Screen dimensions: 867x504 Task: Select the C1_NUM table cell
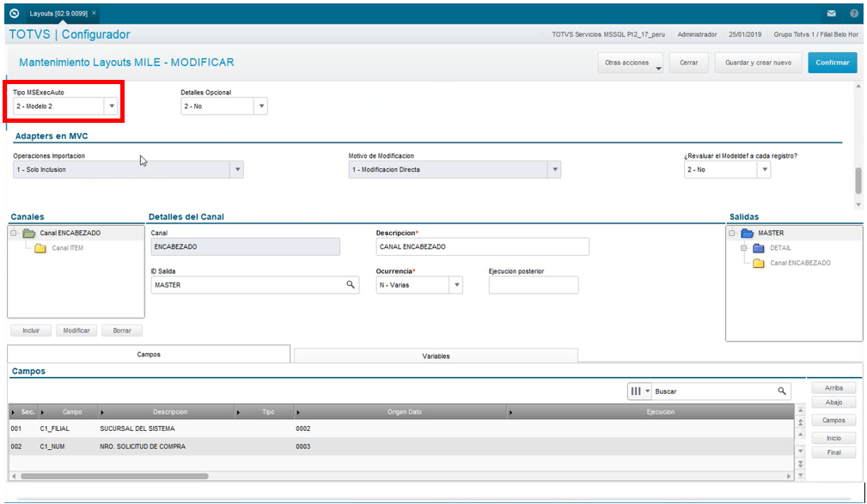click(x=52, y=446)
